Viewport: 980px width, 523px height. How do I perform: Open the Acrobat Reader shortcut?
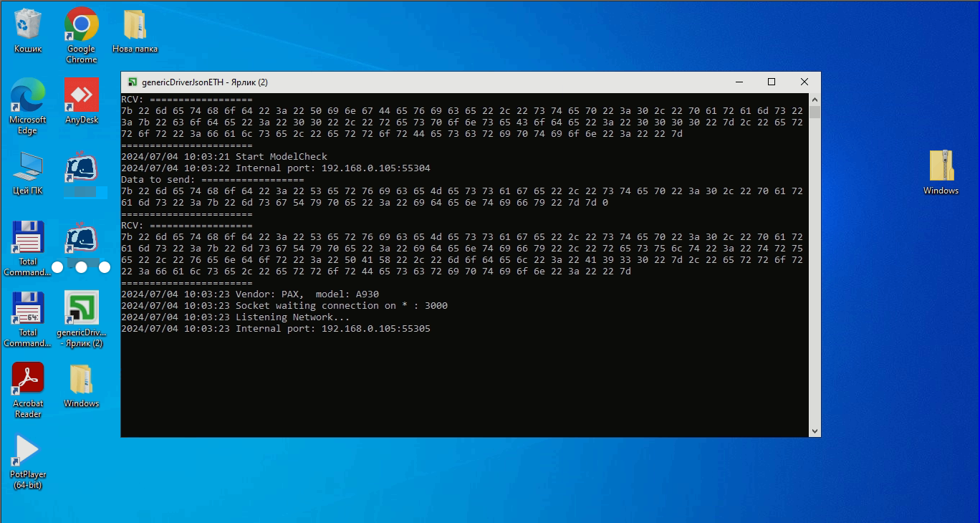(28, 380)
